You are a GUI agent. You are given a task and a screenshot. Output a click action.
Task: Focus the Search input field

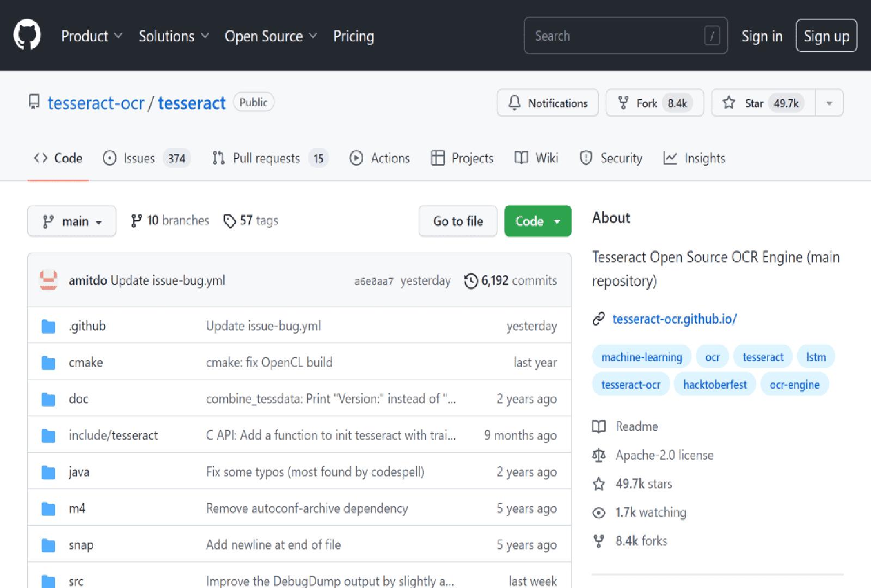click(x=618, y=36)
